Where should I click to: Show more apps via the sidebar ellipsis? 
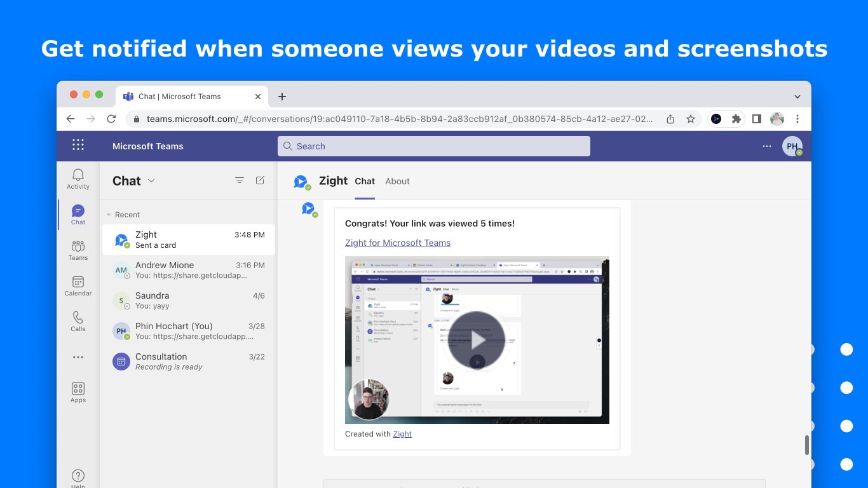click(78, 357)
